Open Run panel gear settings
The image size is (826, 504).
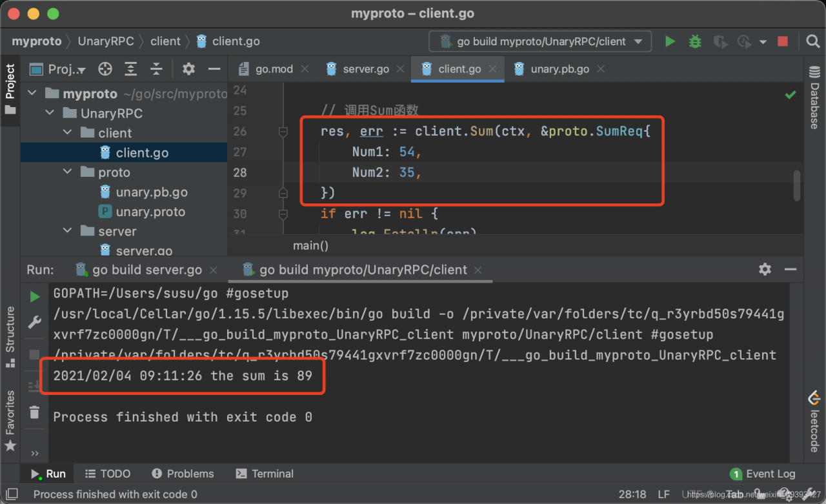[765, 269]
